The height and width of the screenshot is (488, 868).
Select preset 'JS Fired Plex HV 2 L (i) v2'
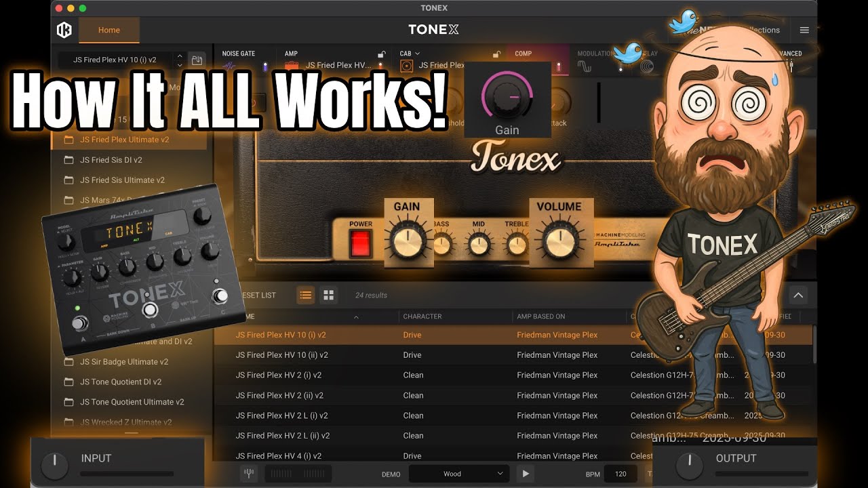tap(513, 415)
